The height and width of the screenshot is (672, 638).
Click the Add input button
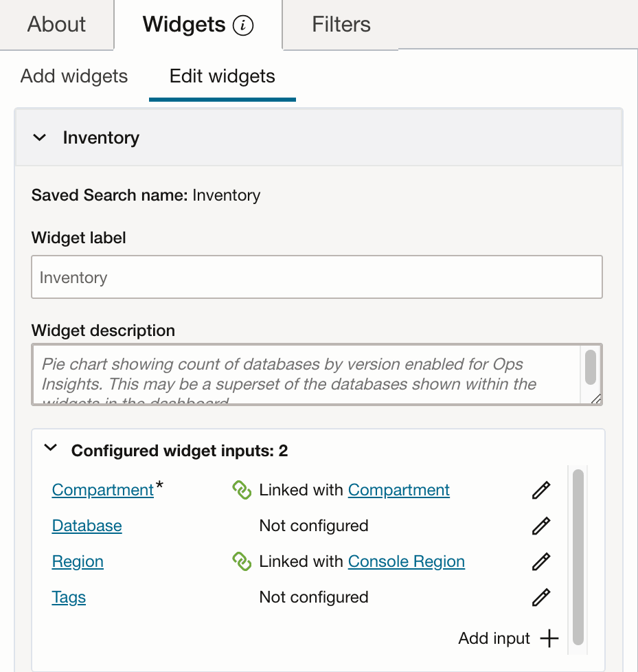click(x=494, y=638)
